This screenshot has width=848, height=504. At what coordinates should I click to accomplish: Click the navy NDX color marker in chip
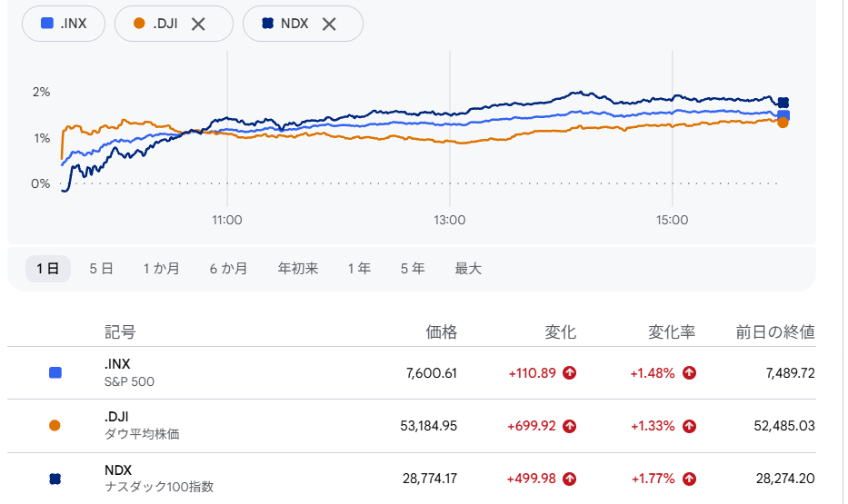[x=268, y=24]
